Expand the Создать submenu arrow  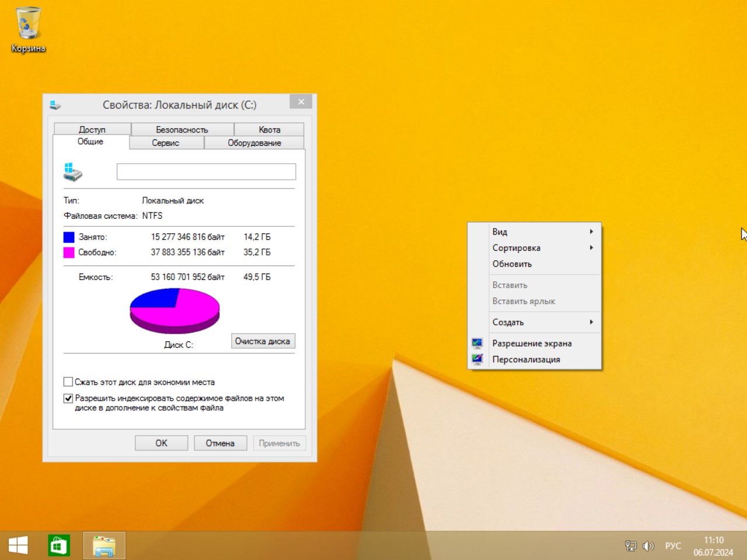(x=591, y=322)
